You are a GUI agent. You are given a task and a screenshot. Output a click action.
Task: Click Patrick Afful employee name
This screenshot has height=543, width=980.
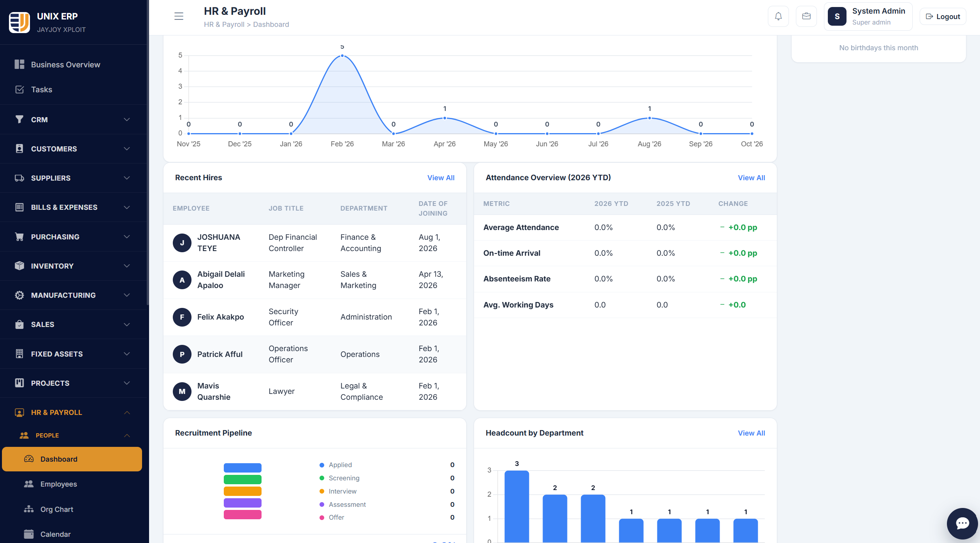pyautogui.click(x=220, y=354)
